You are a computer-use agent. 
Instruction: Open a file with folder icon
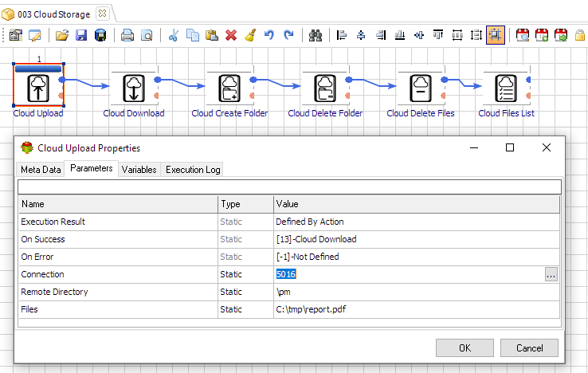[x=62, y=35]
